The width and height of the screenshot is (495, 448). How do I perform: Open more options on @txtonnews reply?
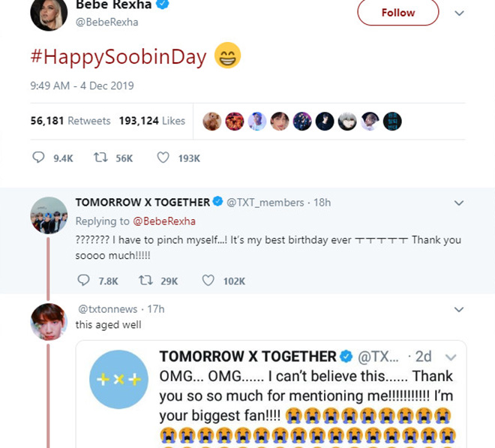click(459, 308)
